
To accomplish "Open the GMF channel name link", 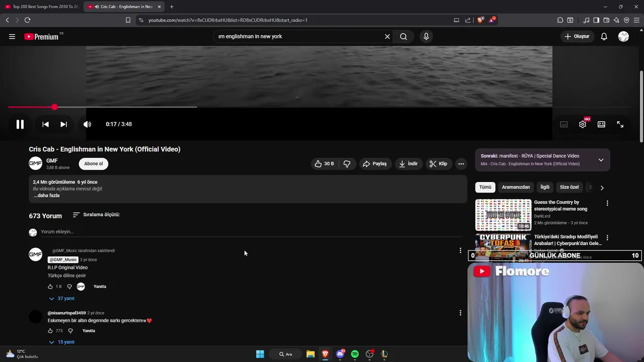I will pyautogui.click(x=52, y=160).
